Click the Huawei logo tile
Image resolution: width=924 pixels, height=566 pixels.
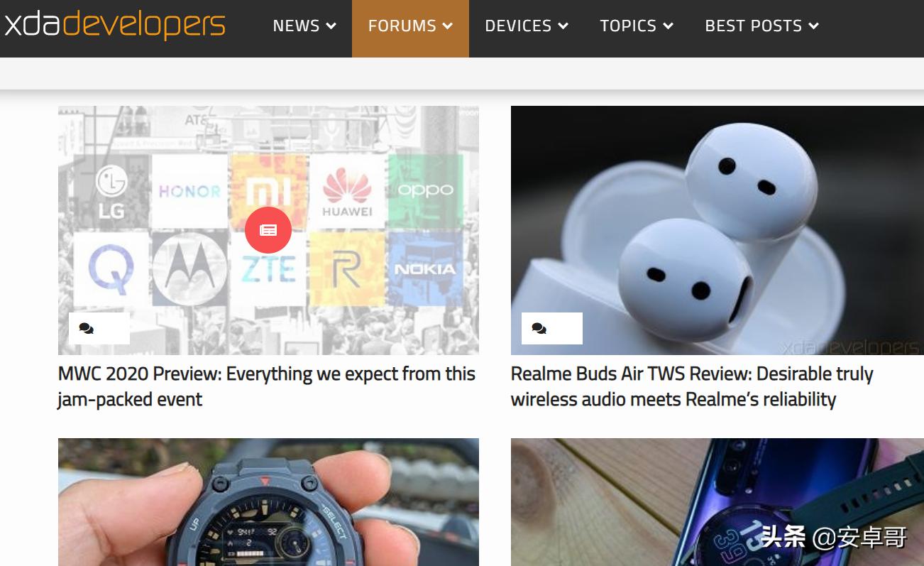click(347, 191)
